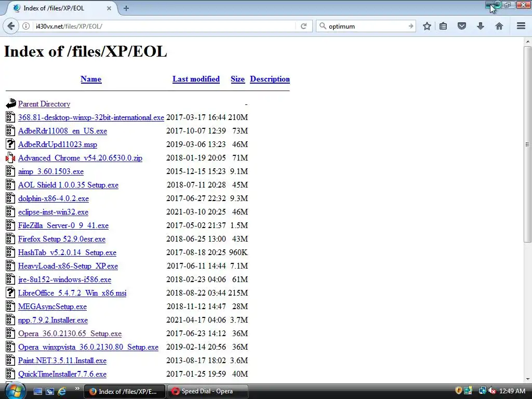Click the date 2021-04-17 04:06 entry
This screenshot has height=399, width=532.
[196, 320]
